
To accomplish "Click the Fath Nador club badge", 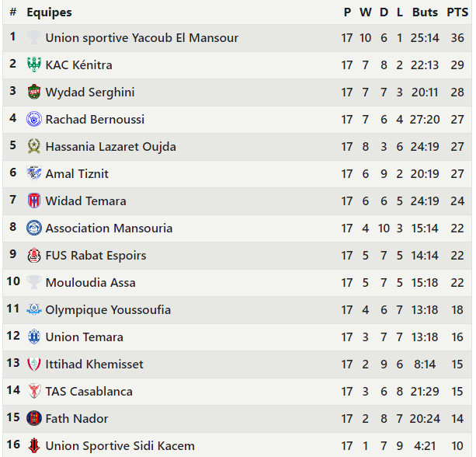I will (x=34, y=419).
